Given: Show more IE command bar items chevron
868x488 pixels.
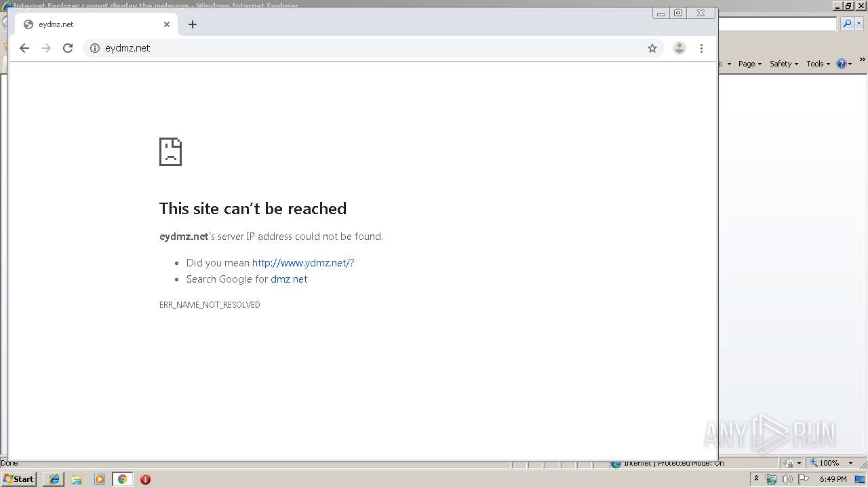Looking at the screenshot, I should [x=863, y=60].
